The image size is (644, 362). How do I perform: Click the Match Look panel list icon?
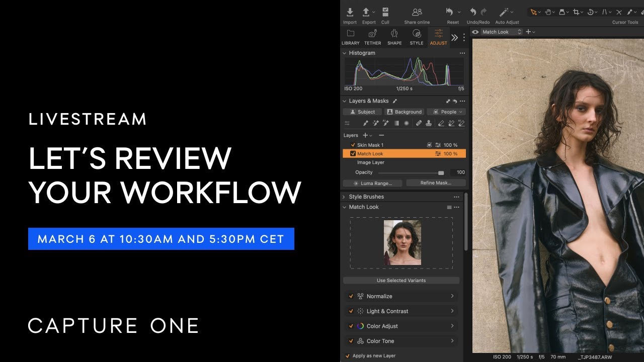449,207
